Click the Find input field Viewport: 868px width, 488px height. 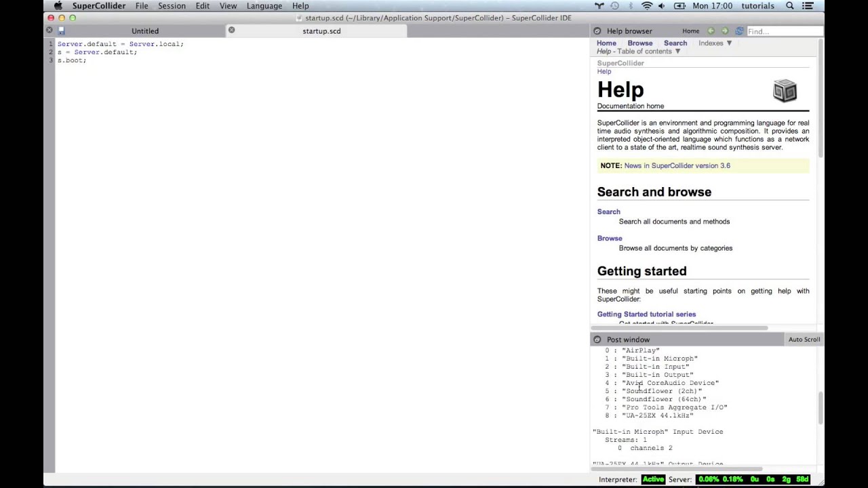(784, 31)
